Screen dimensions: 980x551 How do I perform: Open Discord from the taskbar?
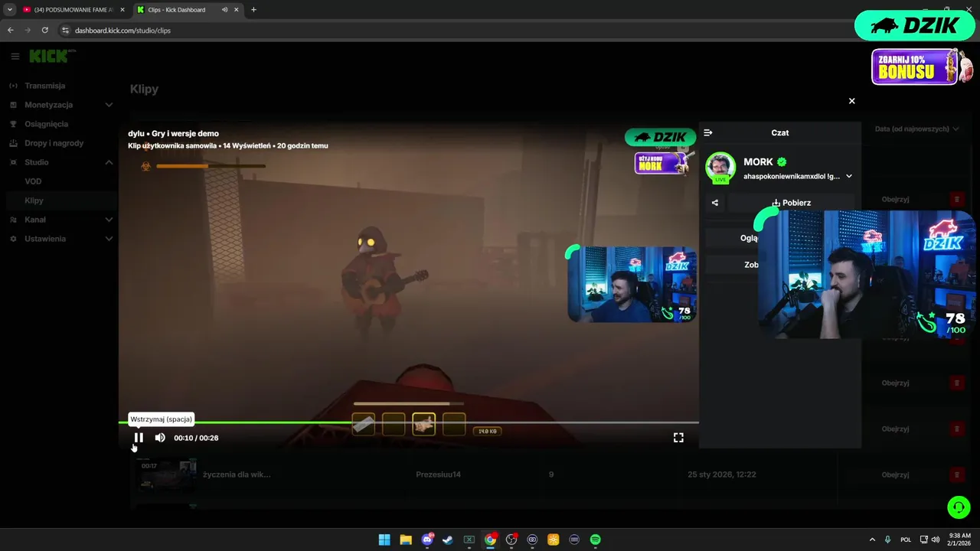click(427, 540)
